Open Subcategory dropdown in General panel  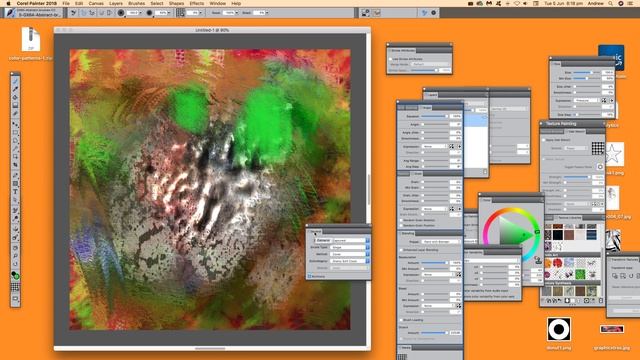pos(351,261)
